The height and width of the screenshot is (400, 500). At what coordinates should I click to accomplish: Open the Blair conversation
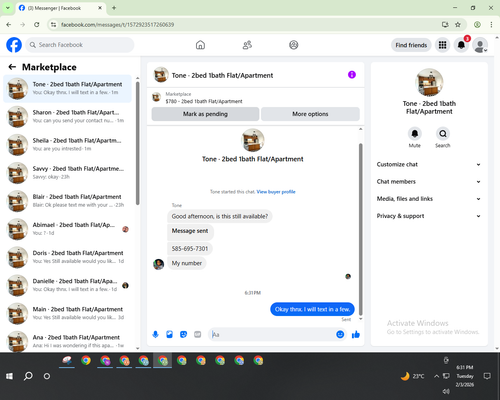pos(67,201)
